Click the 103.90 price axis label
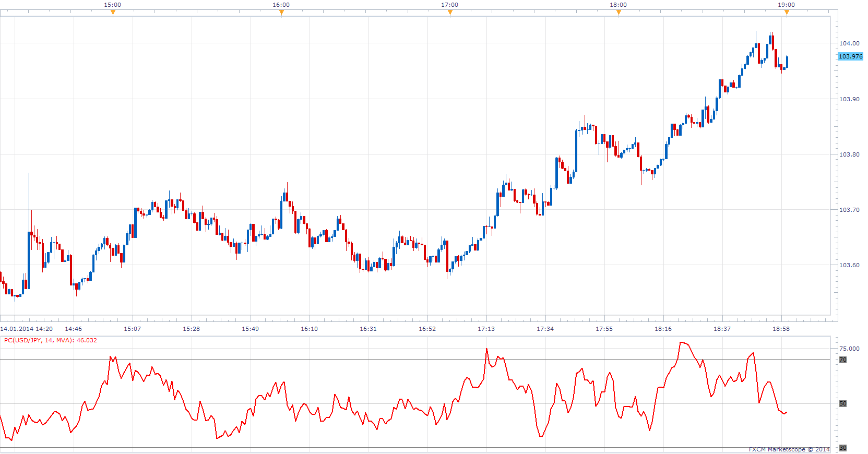 click(x=849, y=99)
